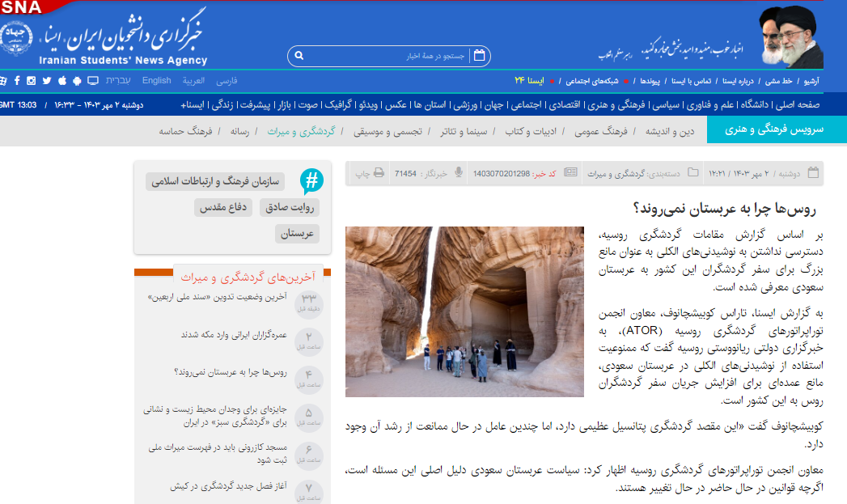
Task: Click the عربستان tag
Action: point(297,233)
